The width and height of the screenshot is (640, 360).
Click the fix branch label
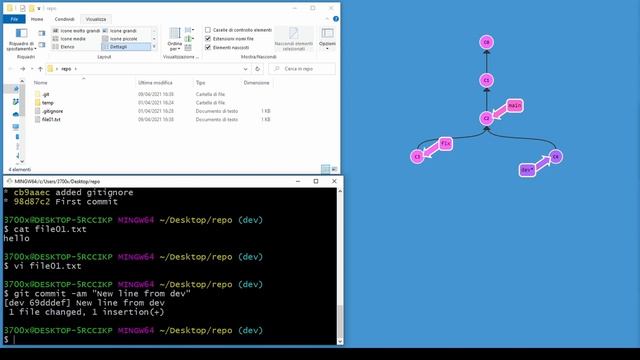click(x=446, y=144)
